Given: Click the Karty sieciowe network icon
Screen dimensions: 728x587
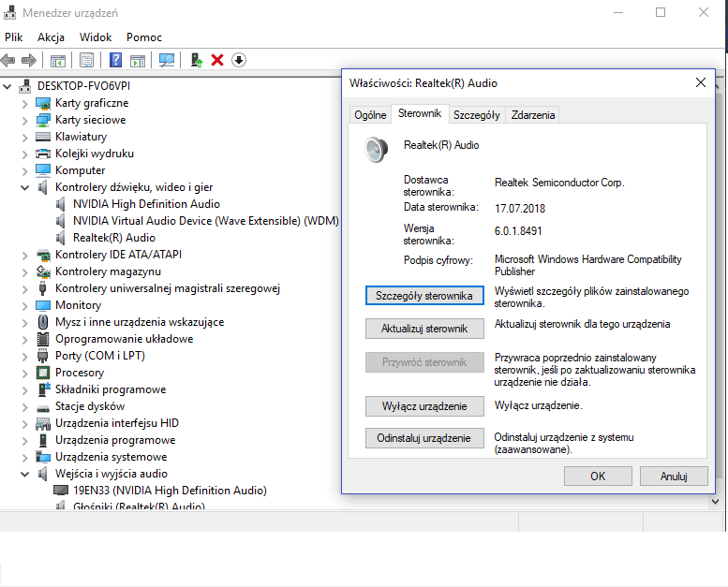Looking at the screenshot, I should click(43, 120).
